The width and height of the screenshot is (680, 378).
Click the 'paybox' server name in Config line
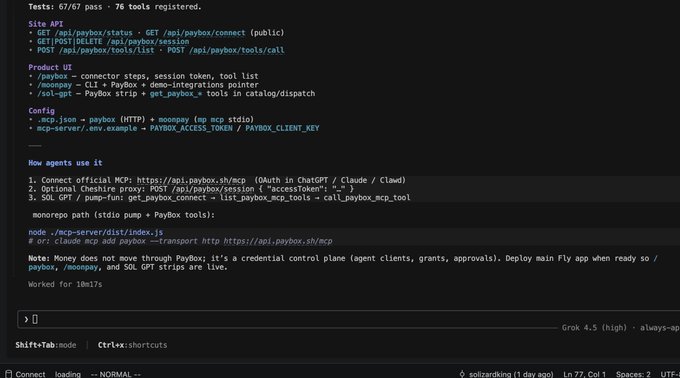102,120
